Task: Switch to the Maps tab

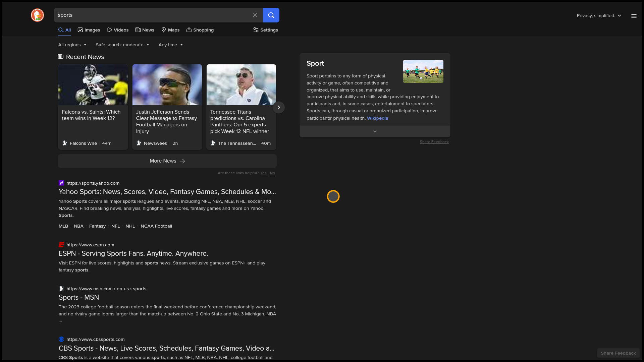Action: click(170, 30)
